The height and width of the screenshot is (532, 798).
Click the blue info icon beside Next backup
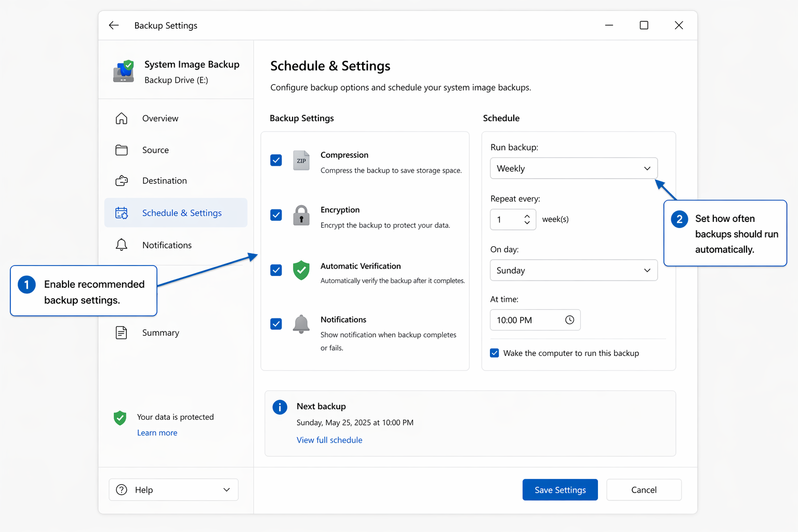(x=280, y=407)
